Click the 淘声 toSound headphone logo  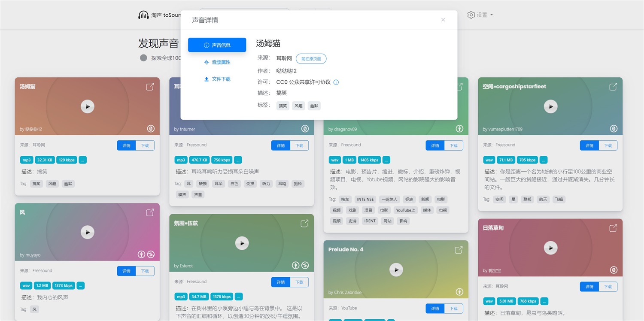[x=143, y=15]
